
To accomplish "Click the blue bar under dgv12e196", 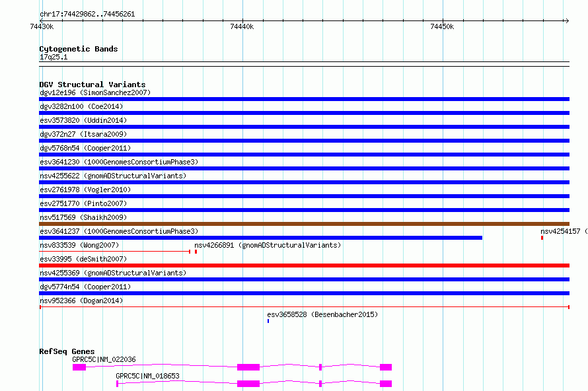I will pos(304,99).
